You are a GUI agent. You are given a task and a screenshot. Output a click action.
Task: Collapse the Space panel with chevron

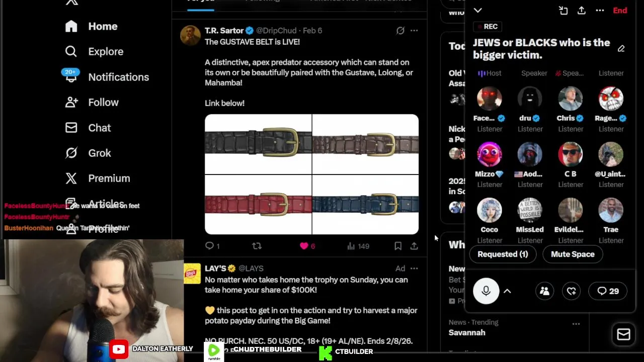coord(478,11)
